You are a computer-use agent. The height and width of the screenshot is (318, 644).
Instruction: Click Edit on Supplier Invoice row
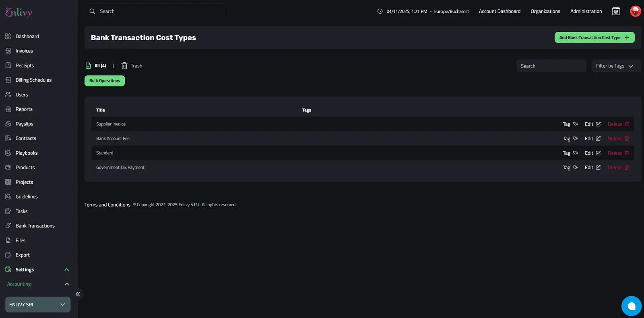(x=592, y=124)
